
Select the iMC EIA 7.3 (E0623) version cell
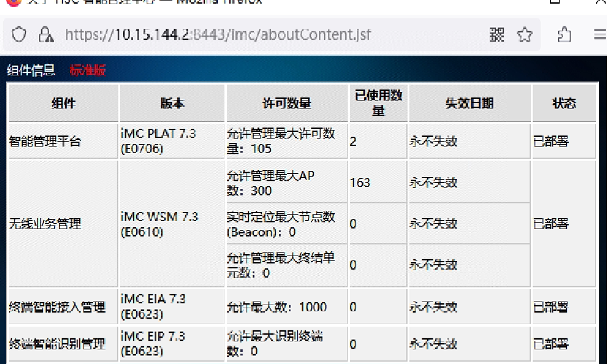[172, 306]
